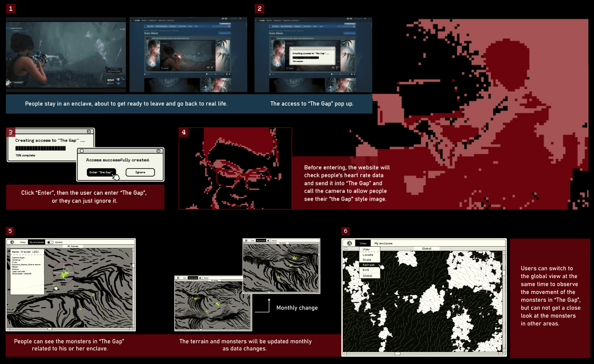Click resize grip icon in Global window corner
The image size is (594, 364).
coord(504,353)
